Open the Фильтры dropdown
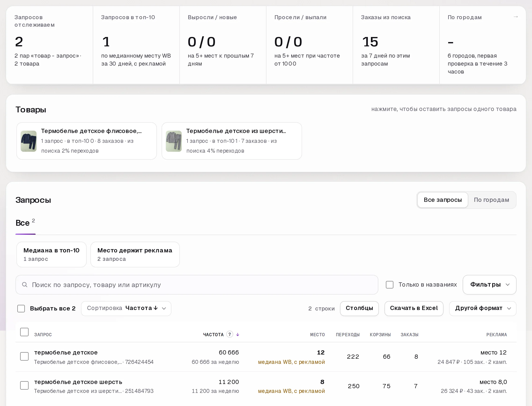The height and width of the screenshot is (406, 532). (489, 285)
